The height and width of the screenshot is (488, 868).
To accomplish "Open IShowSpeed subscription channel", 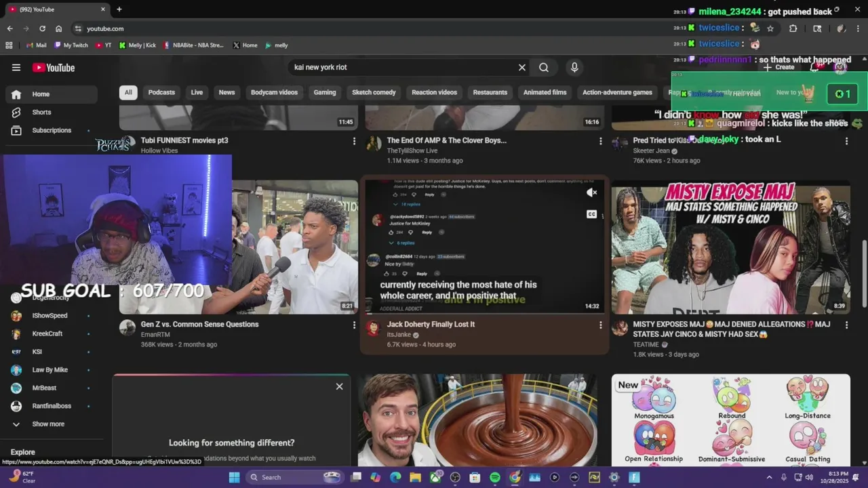I will click(x=52, y=316).
